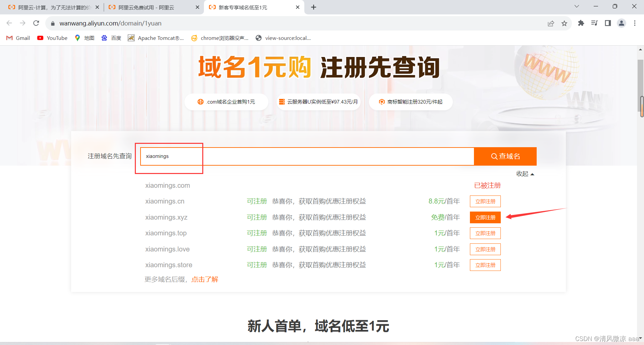Close the 新客专享域名低至1元 tab
Image resolution: width=644 pixels, height=345 pixels.
[298, 7]
